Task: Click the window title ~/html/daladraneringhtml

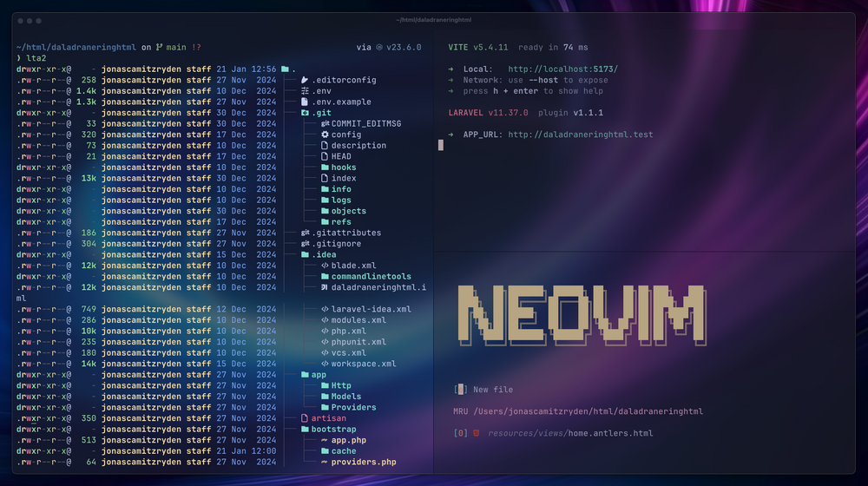Action: click(433, 20)
